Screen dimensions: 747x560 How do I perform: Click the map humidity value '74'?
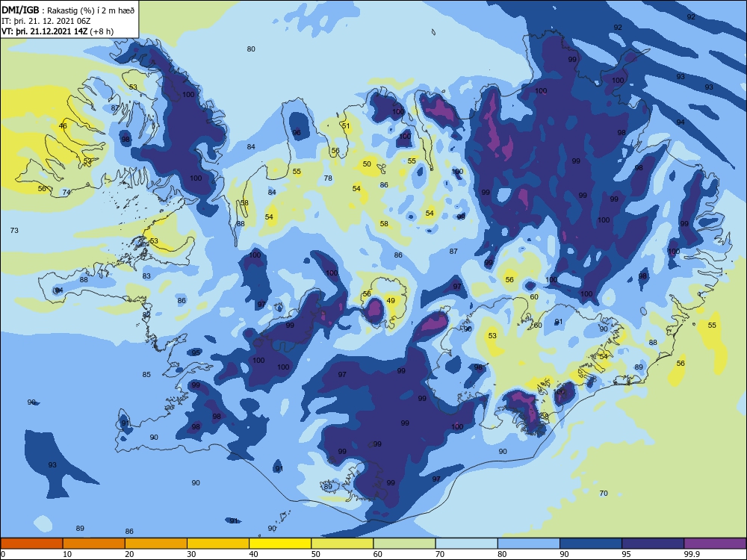(x=66, y=193)
